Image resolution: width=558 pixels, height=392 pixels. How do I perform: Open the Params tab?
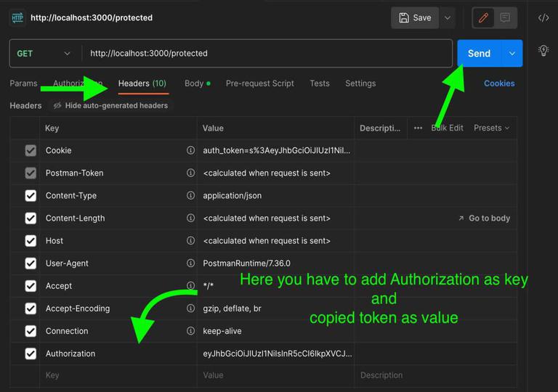[x=23, y=83]
